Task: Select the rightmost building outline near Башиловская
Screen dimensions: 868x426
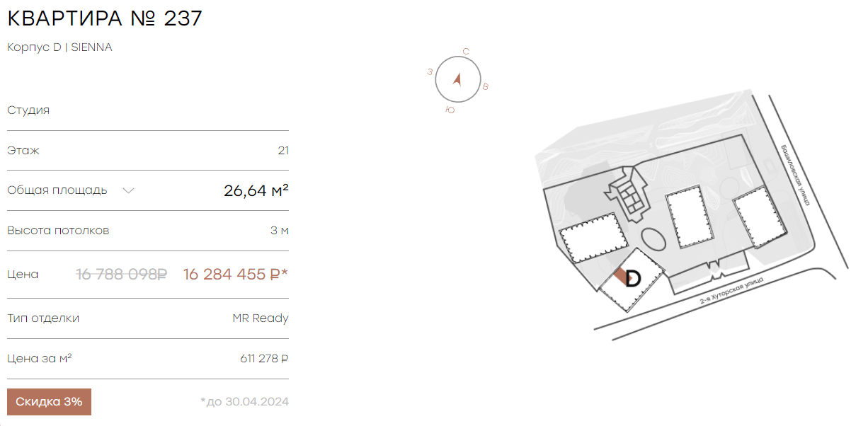Action: tap(761, 217)
